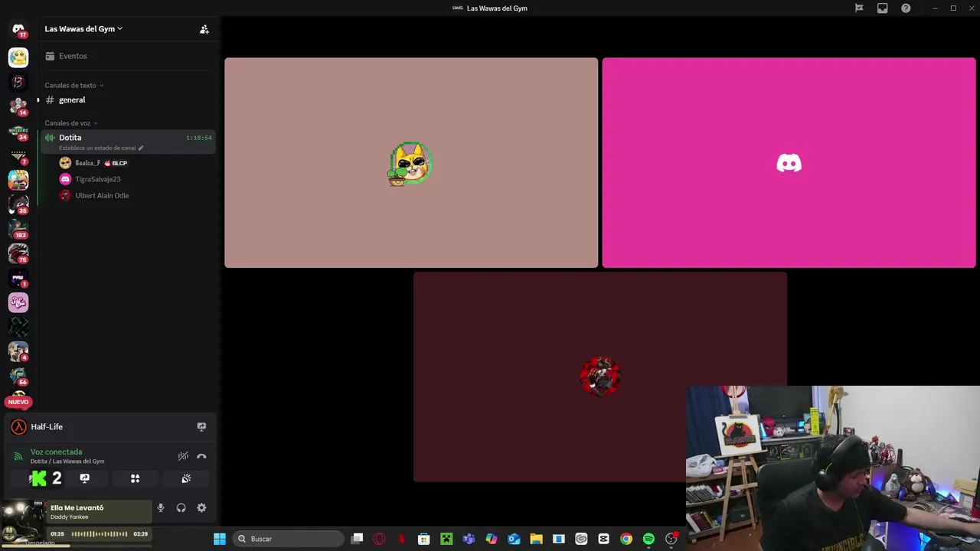Toggle noise suppression icon
The width and height of the screenshot is (980, 551).
183,456
